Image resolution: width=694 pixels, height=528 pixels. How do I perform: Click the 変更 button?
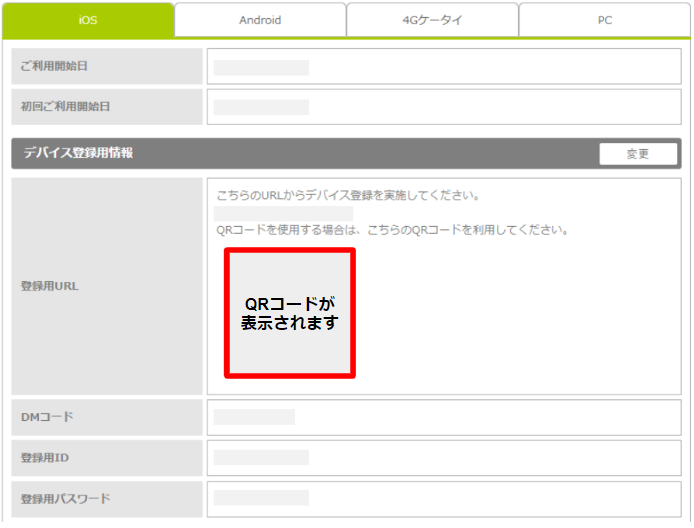click(638, 154)
